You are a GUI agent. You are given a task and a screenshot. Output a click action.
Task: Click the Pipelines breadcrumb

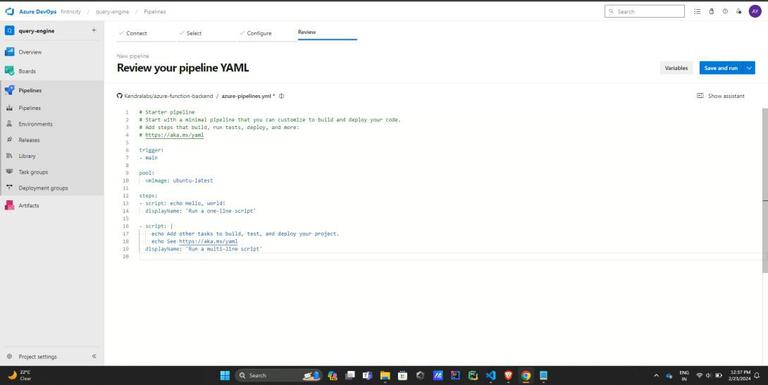pos(155,12)
